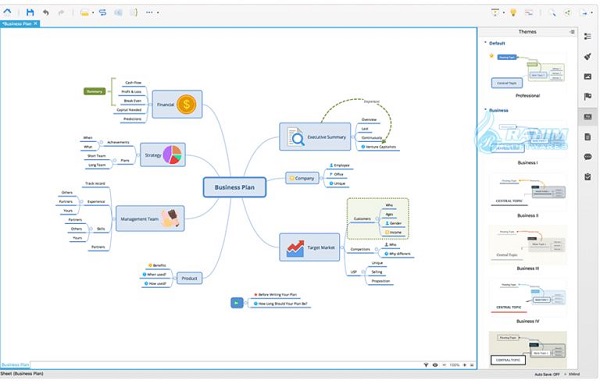Click the Share icon in the top toolbar
Screen dimensions: 600x384
[568, 13]
